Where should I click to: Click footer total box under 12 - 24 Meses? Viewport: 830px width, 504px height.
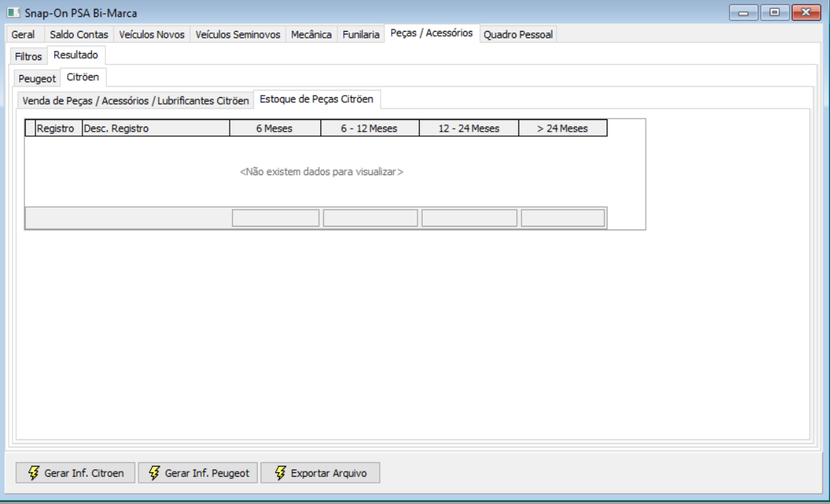[x=469, y=218]
